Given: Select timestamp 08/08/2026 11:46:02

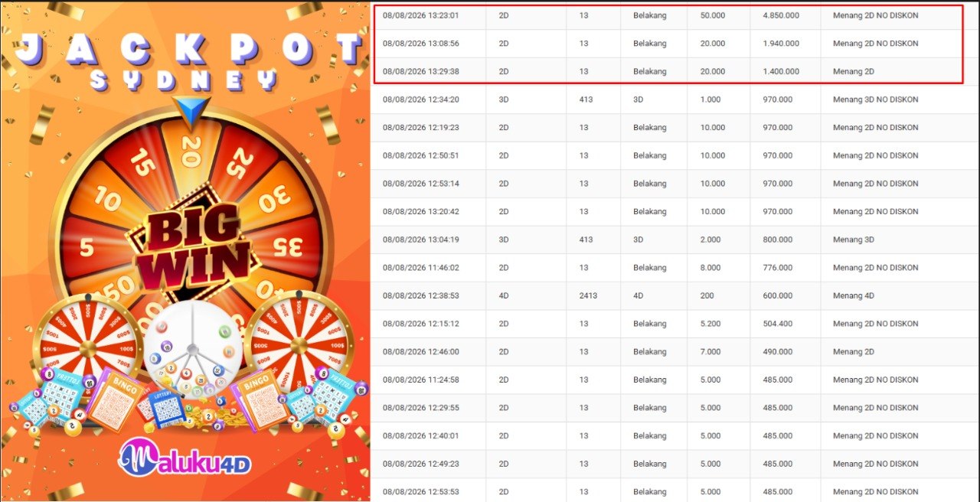Looking at the screenshot, I should pos(420,268).
